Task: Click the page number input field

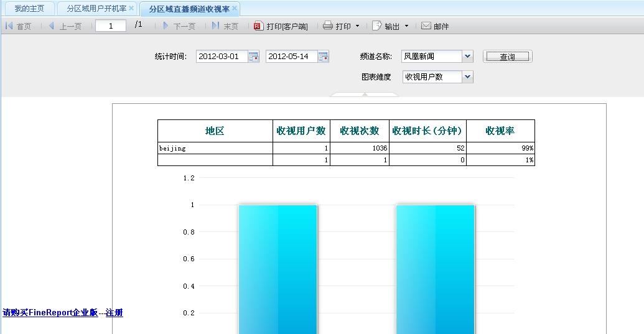Action: pos(111,26)
